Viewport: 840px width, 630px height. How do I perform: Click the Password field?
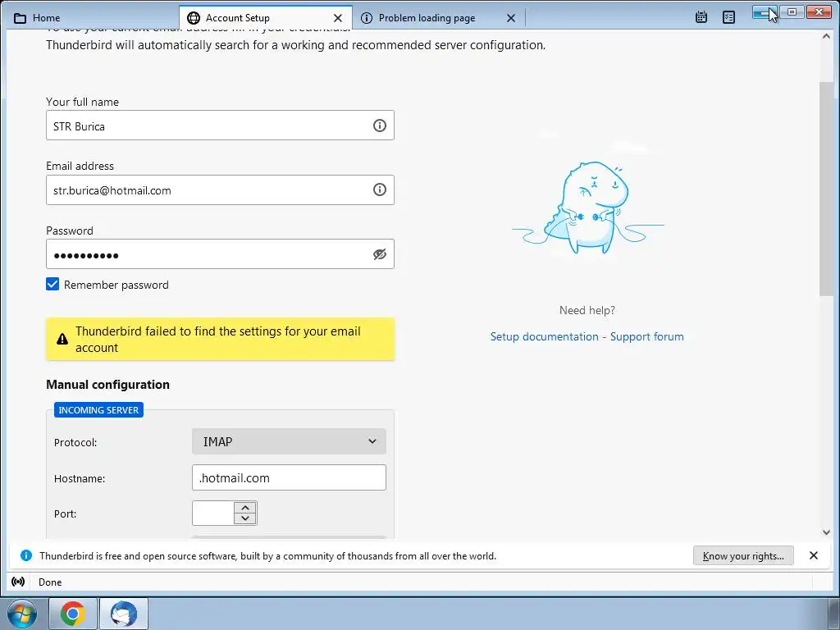coord(220,254)
